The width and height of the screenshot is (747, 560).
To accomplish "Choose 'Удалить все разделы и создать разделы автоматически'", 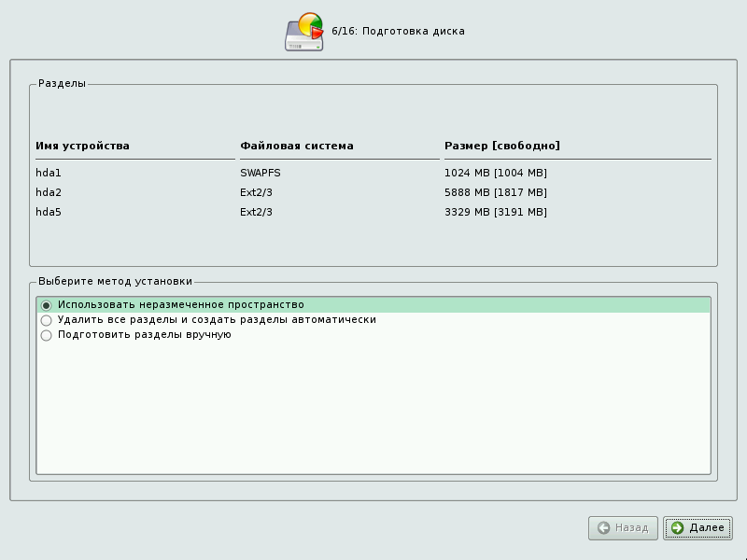I will point(47,320).
